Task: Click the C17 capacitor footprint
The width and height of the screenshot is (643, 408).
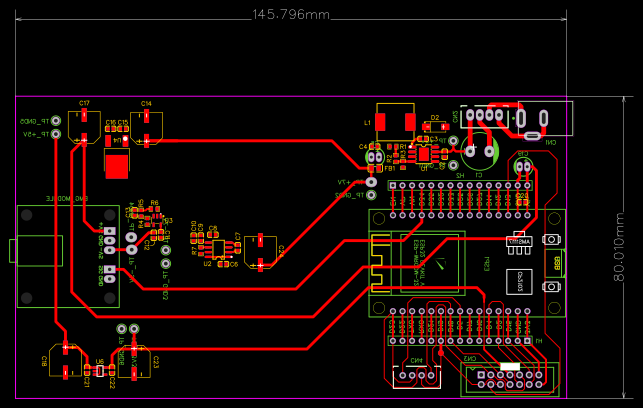Action: click(84, 127)
